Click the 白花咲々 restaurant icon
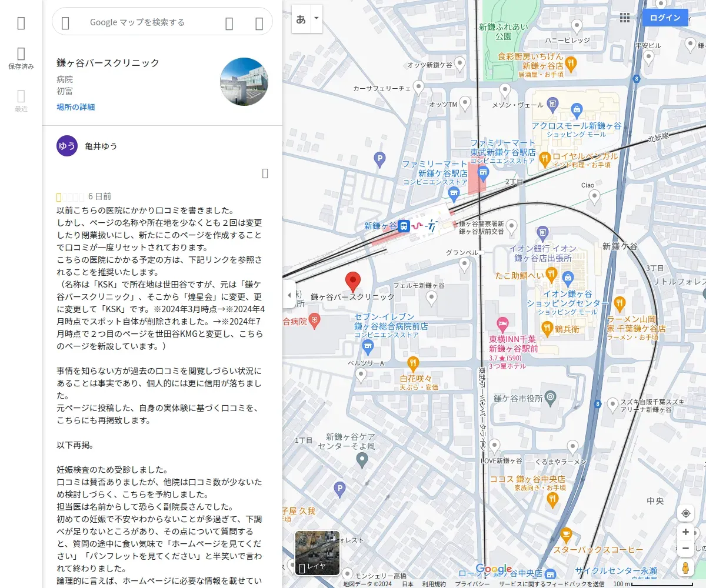The height and width of the screenshot is (588, 706). point(413,363)
